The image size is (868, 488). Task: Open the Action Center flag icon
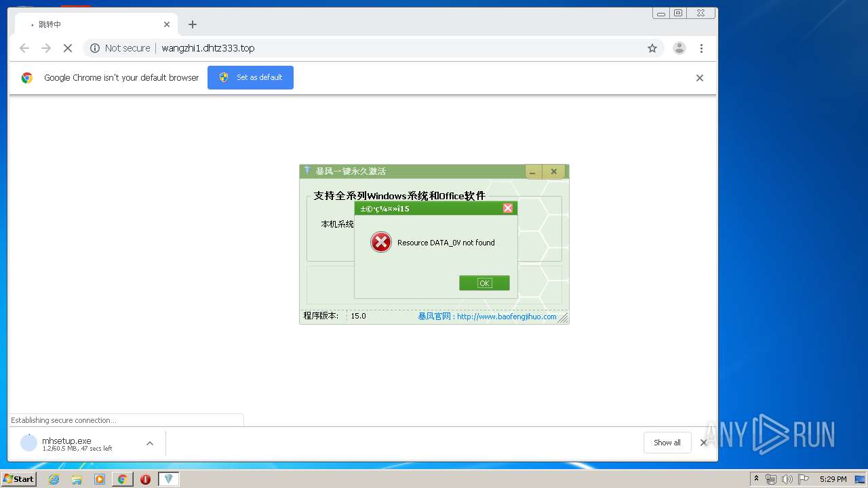coord(803,479)
